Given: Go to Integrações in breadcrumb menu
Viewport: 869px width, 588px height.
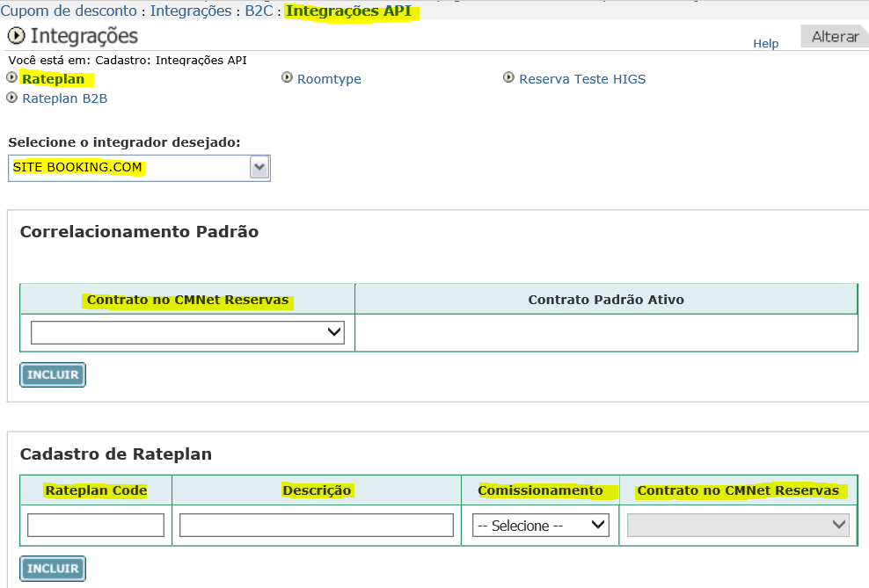Looking at the screenshot, I should pos(193,11).
